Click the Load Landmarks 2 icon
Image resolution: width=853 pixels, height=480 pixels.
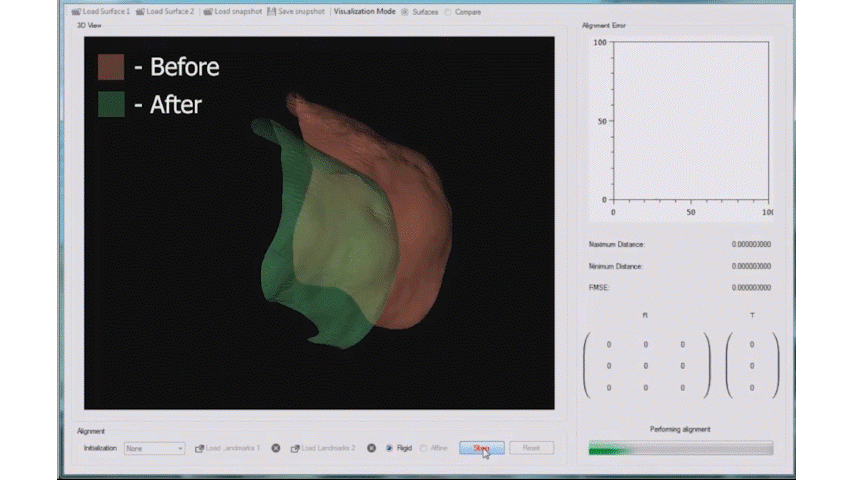[x=295, y=448]
